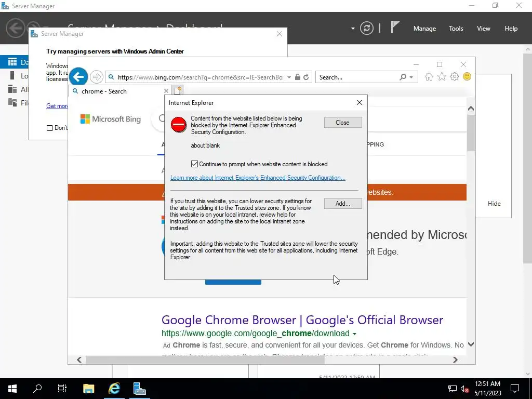Open Internet Explorer Tools gear
Image resolution: width=532 pixels, height=399 pixels.
click(454, 77)
